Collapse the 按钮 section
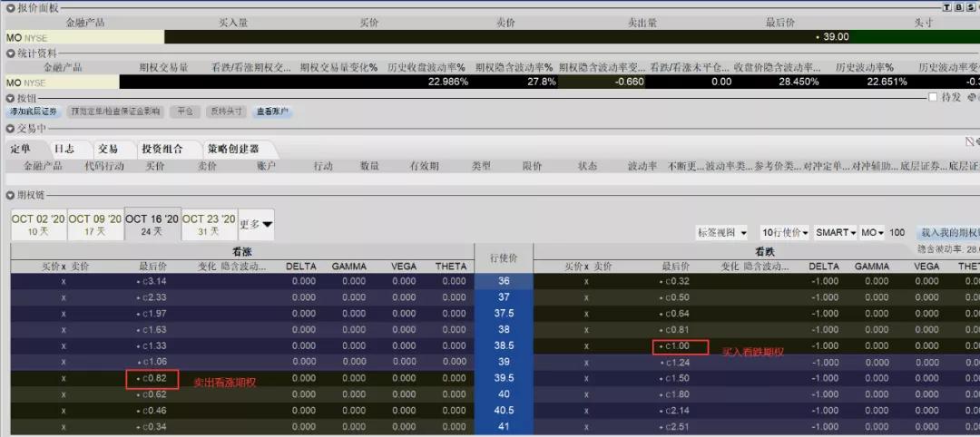980x437 pixels. (x=11, y=98)
